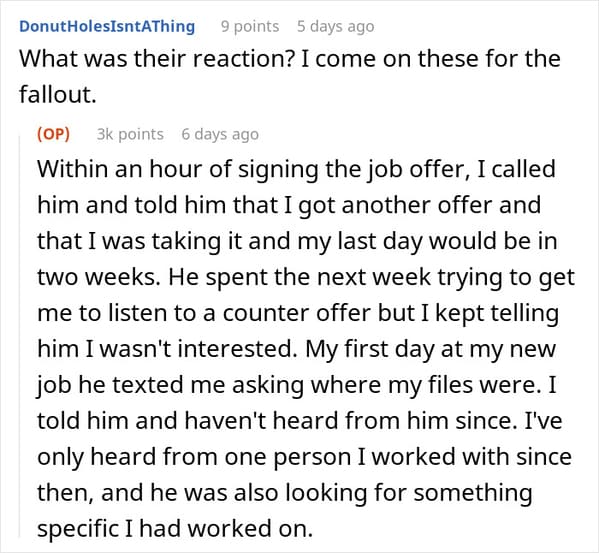The width and height of the screenshot is (599, 553).
Task: Click the words "two weeks." in the reply
Action: coord(99,276)
